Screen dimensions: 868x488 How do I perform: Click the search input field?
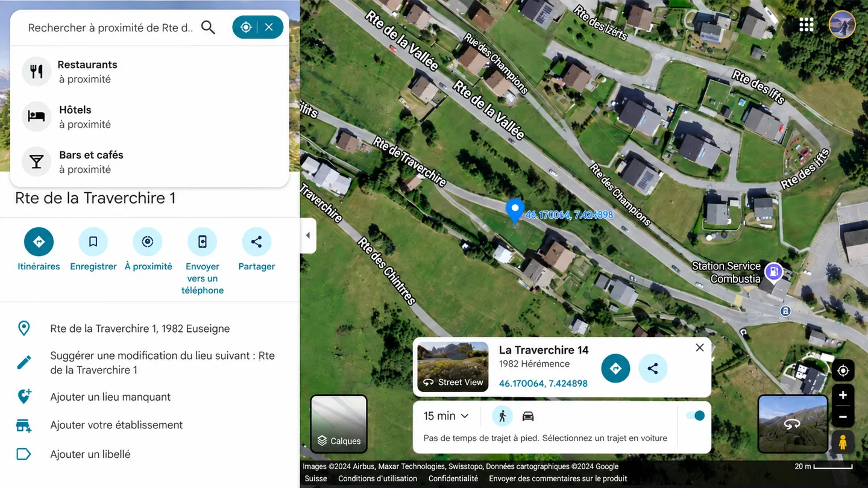(x=111, y=28)
